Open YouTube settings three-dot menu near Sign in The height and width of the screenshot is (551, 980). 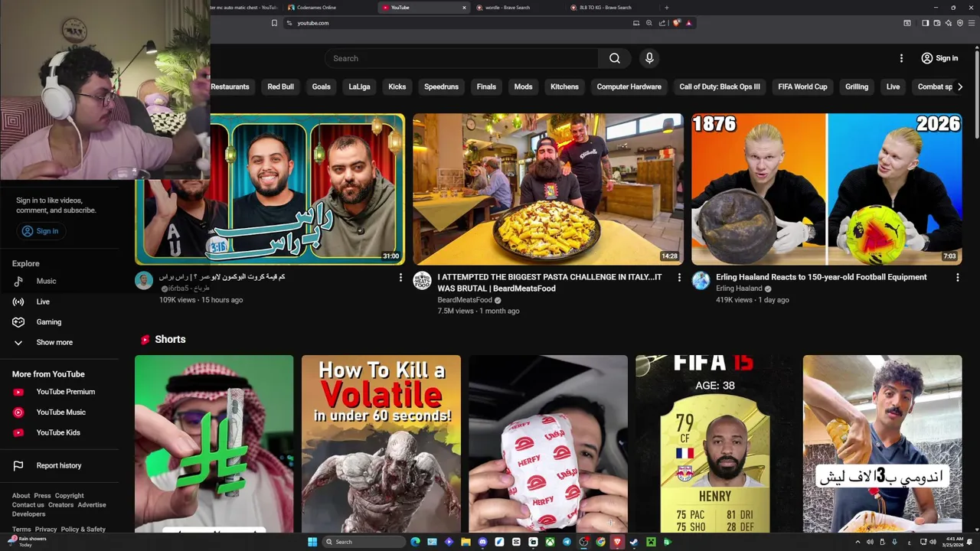901,58
